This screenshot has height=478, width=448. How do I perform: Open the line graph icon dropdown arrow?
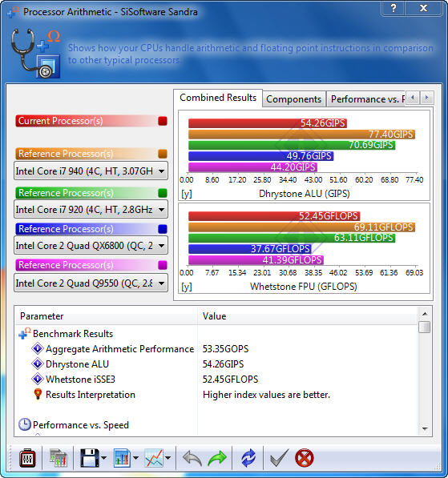(x=167, y=457)
